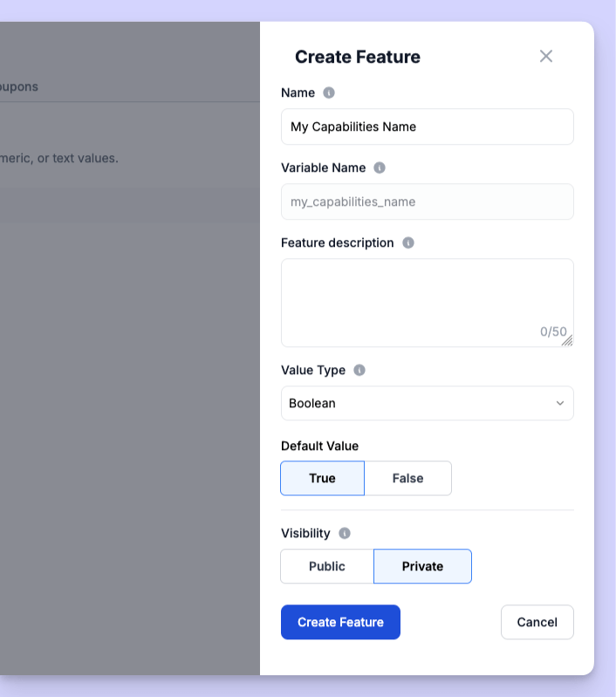
Task: Click info icon beside Variable Name
Action: pyautogui.click(x=380, y=168)
